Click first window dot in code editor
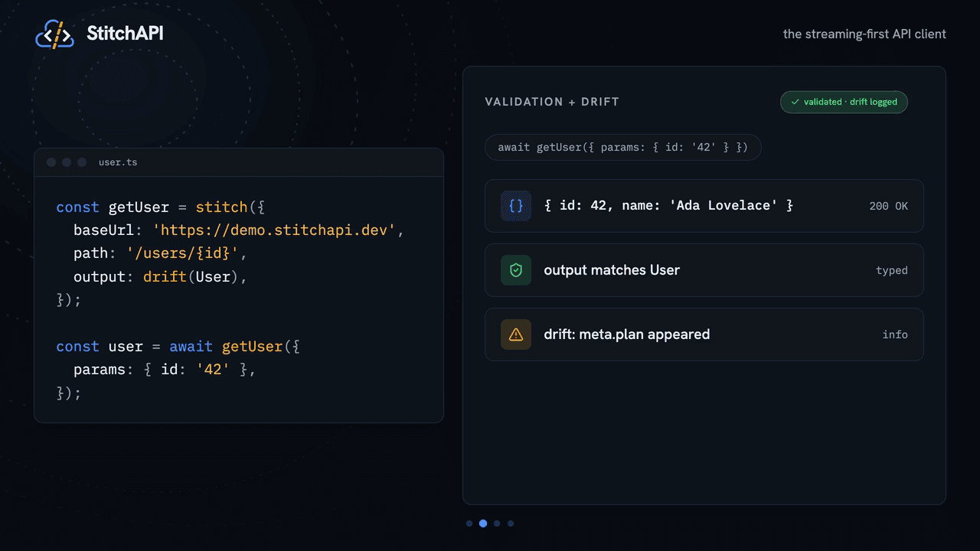The height and width of the screenshot is (551, 980). [x=51, y=162]
